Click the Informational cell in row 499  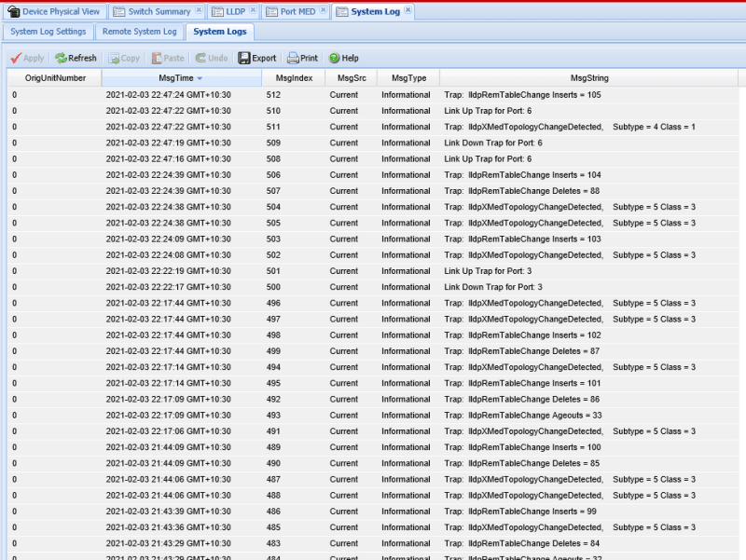coord(406,351)
